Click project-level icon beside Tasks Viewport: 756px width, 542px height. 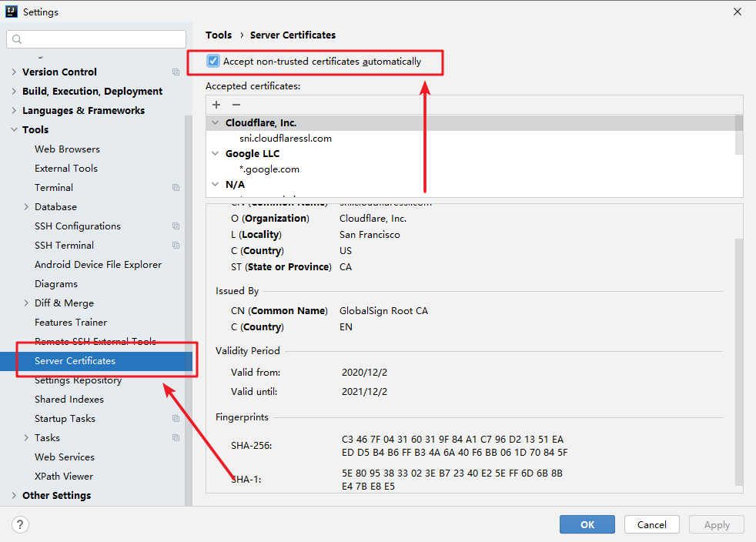(x=176, y=438)
